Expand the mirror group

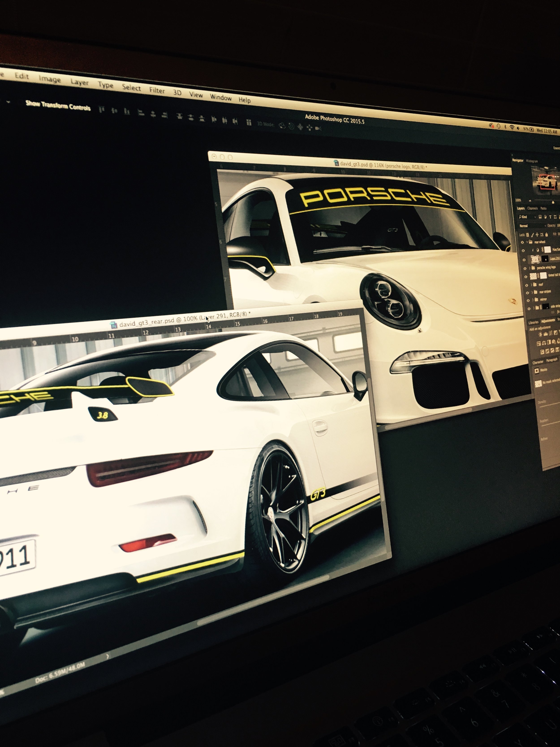pyautogui.click(x=533, y=300)
